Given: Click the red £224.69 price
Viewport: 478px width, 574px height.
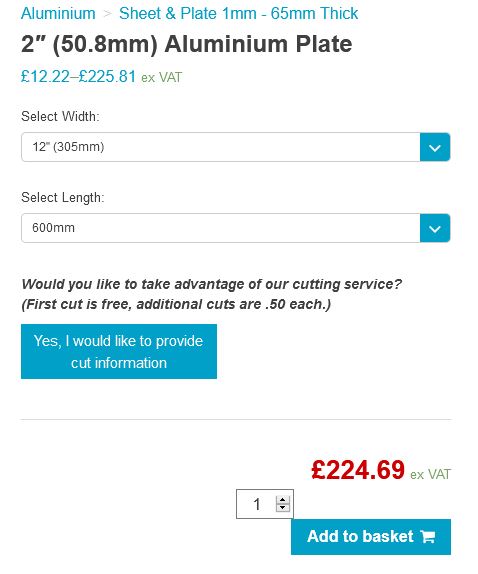Looking at the screenshot, I should (x=358, y=470).
